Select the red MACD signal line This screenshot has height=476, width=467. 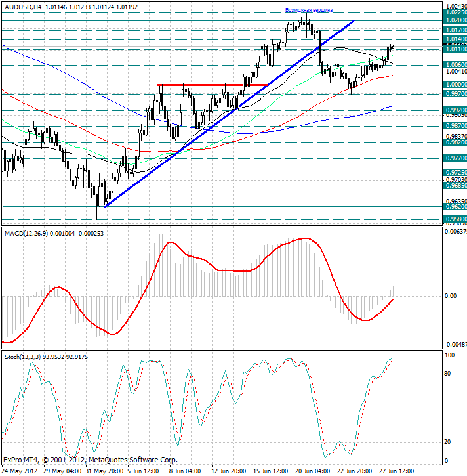coord(197,291)
